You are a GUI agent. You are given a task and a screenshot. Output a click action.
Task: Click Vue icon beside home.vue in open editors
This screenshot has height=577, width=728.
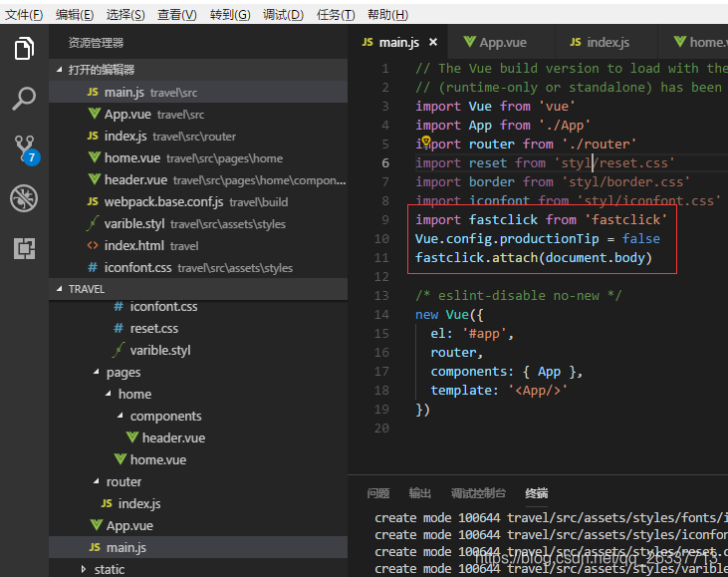[95, 157]
